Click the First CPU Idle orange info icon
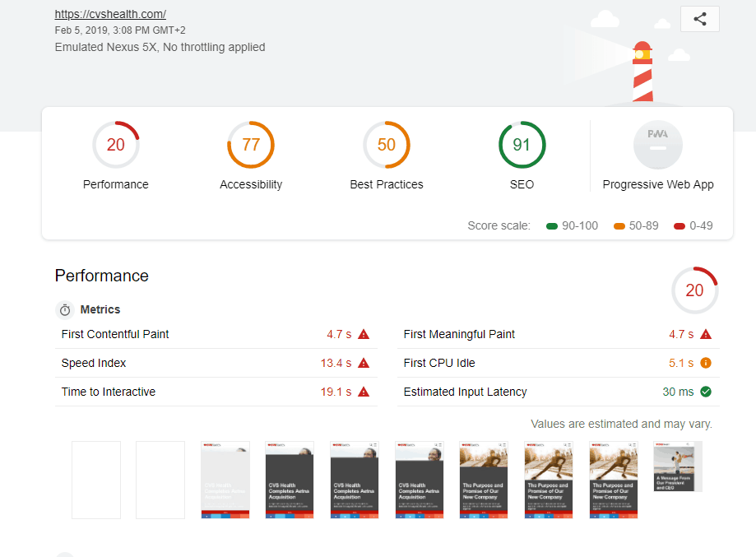 click(x=705, y=363)
